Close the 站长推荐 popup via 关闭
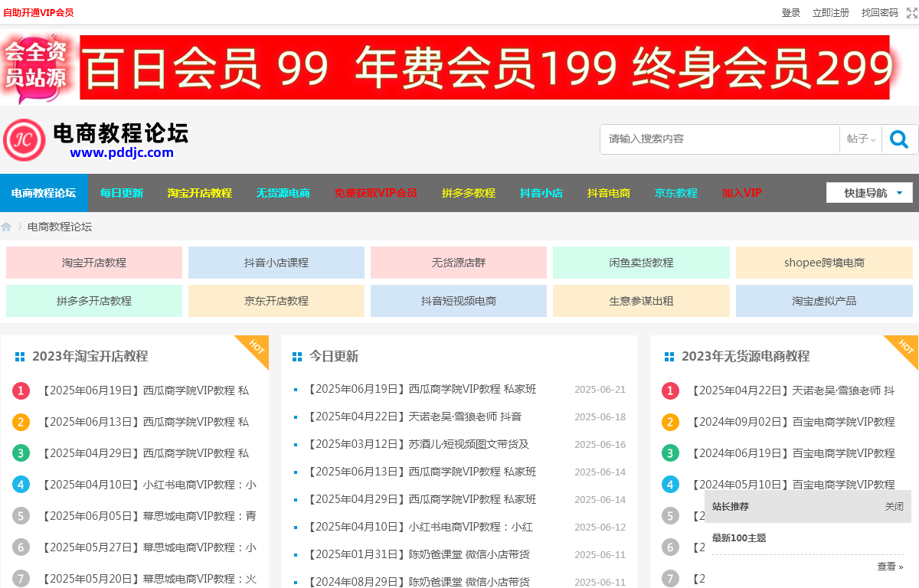919x588 pixels. click(x=894, y=507)
